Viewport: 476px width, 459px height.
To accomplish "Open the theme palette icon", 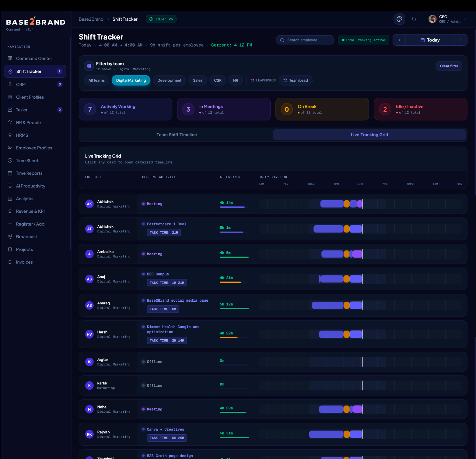I will pos(399,19).
